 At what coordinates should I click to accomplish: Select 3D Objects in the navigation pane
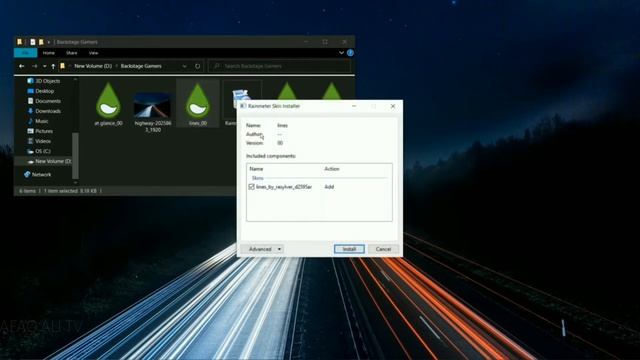point(44,81)
